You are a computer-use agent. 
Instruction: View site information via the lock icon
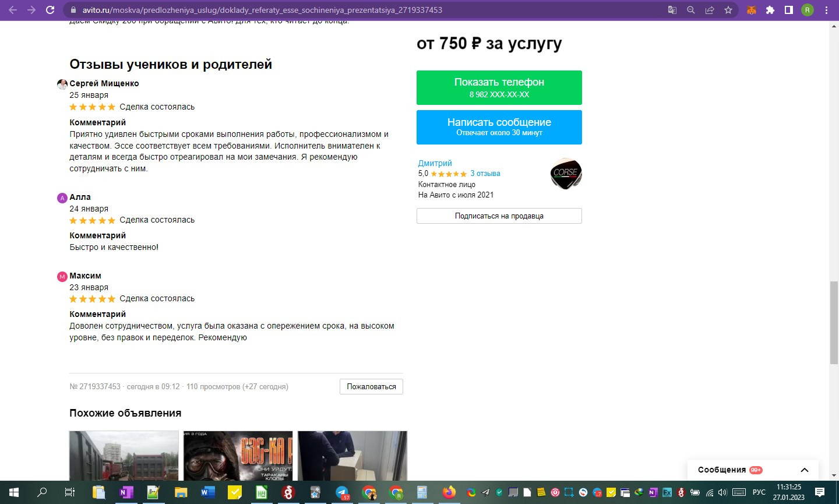point(73,10)
